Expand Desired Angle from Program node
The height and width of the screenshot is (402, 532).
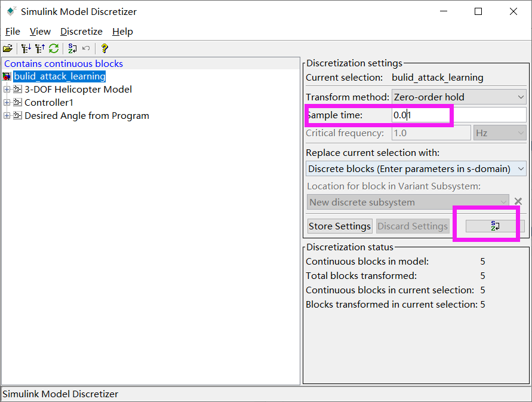pos(7,115)
